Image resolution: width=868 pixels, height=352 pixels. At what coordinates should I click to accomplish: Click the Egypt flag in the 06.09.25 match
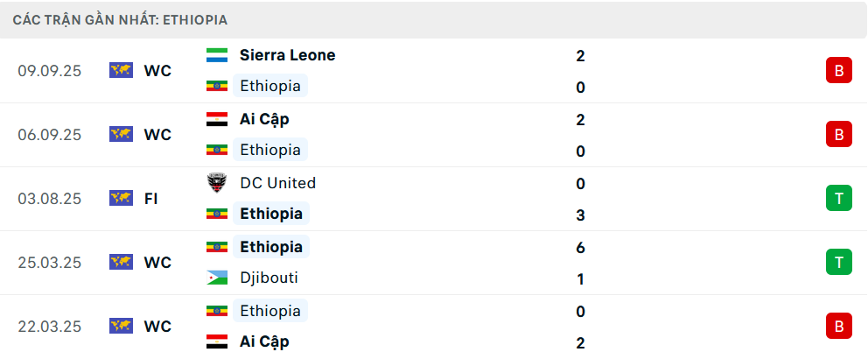pyautogui.click(x=216, y=119)
